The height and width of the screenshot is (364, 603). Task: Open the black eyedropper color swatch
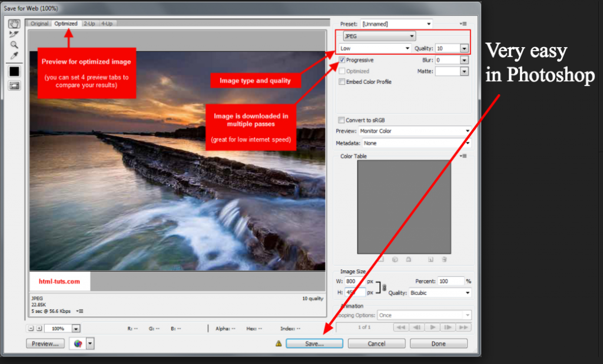click(x=14, y=72)
